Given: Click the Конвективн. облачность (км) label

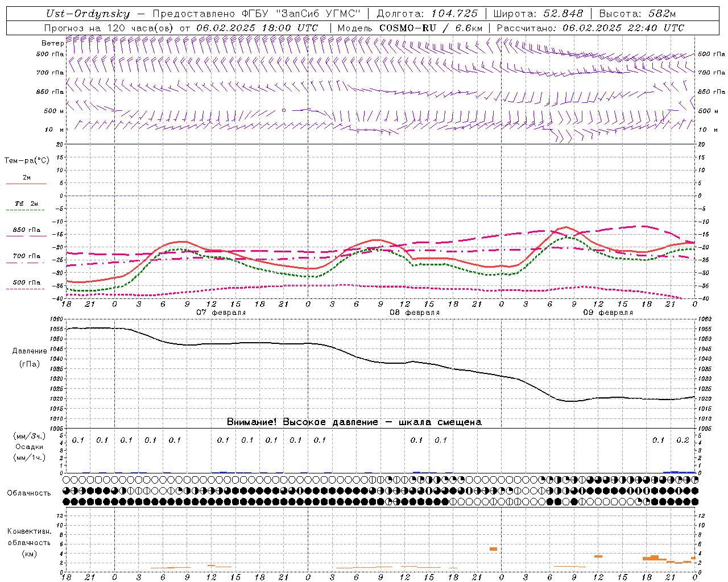Looking at the screenshot, I should click(29, 543).
